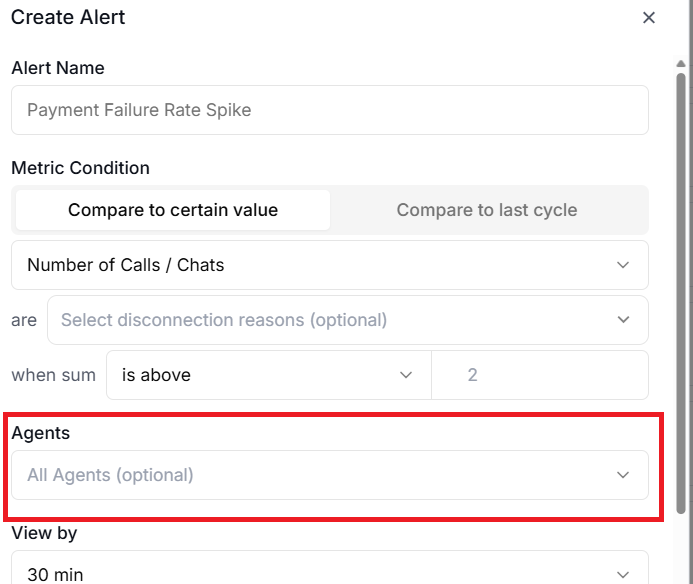Switch to Compare to last cycle
693x584 pixels.
[486, 210]
